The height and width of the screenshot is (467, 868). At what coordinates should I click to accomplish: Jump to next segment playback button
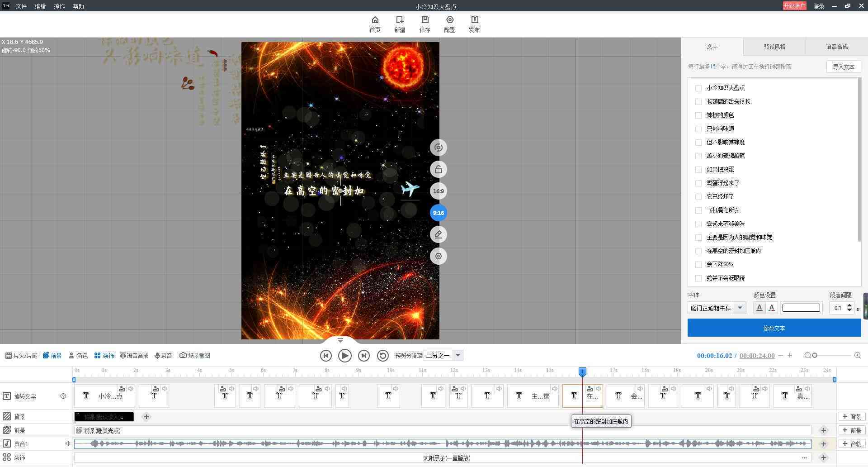(363, 356)
